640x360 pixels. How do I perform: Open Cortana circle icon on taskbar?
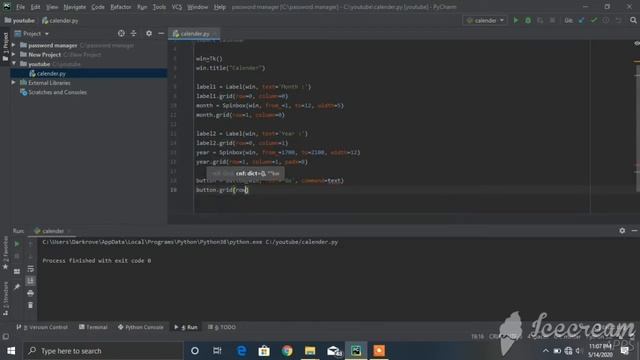(195, 351)
